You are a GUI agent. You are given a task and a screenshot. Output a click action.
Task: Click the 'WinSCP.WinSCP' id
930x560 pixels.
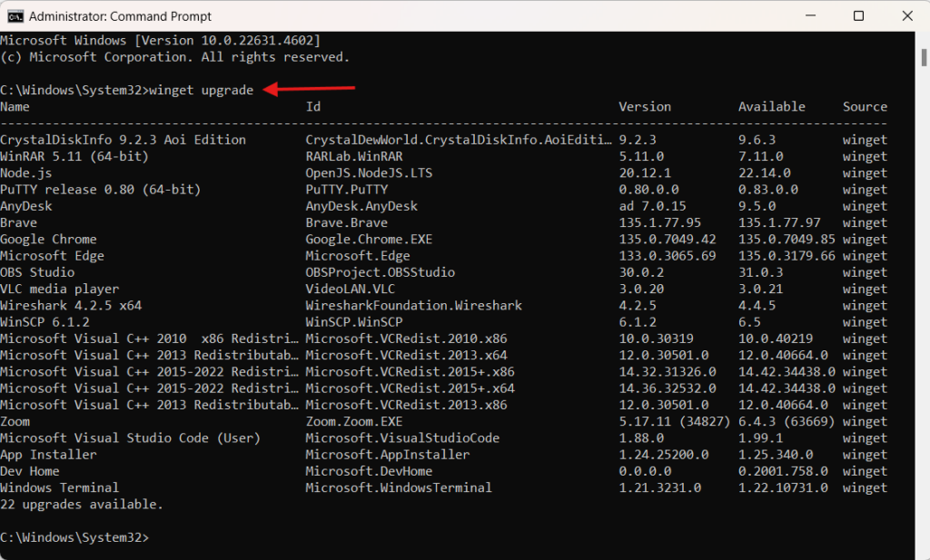tap(354, 322)
